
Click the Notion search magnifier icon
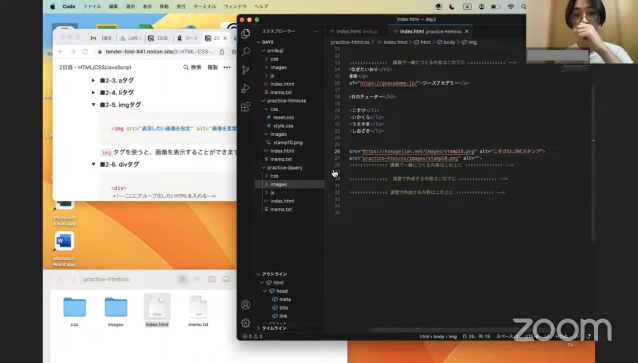point(186,68)
